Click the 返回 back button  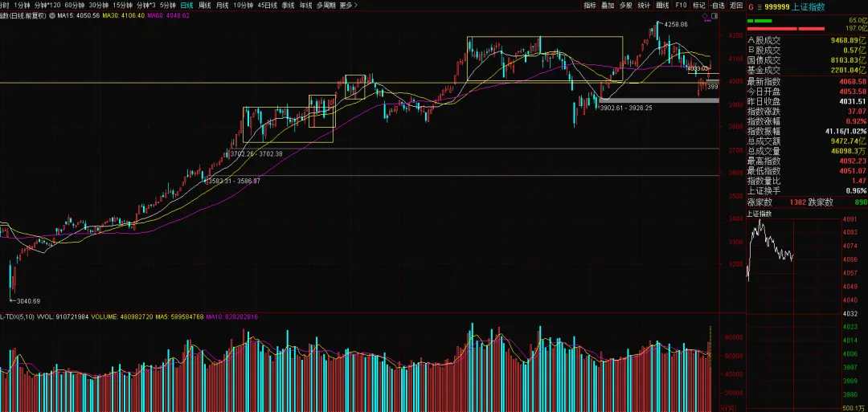735,5
